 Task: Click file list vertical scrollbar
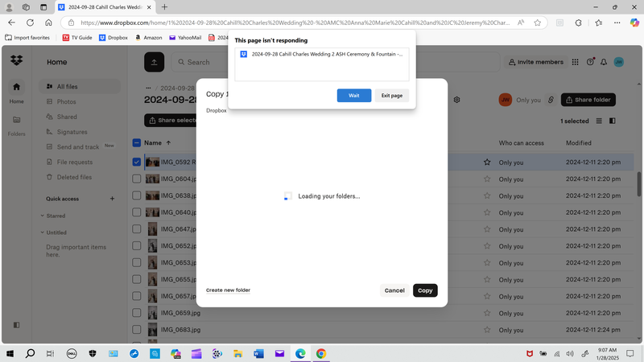[638, 184]
